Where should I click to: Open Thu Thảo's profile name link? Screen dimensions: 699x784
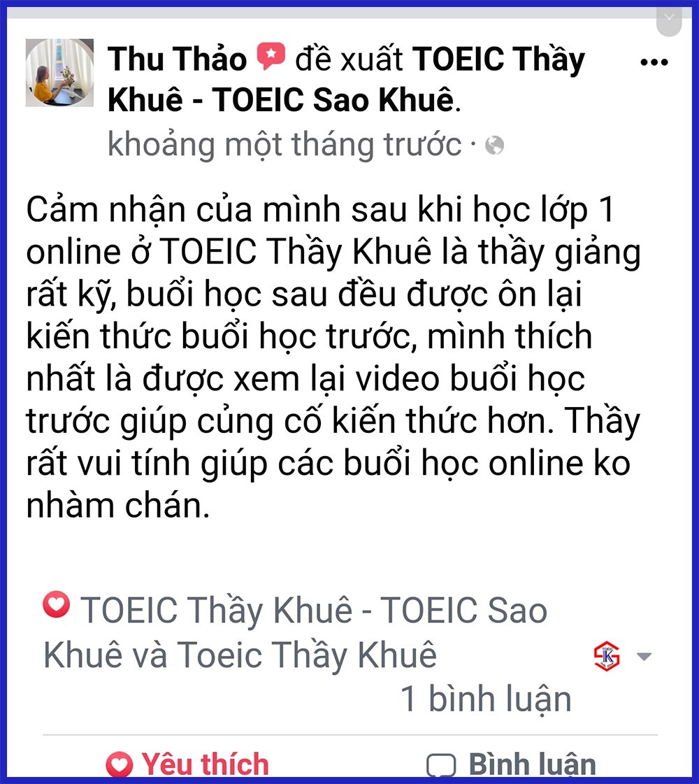tap(177, 59)
